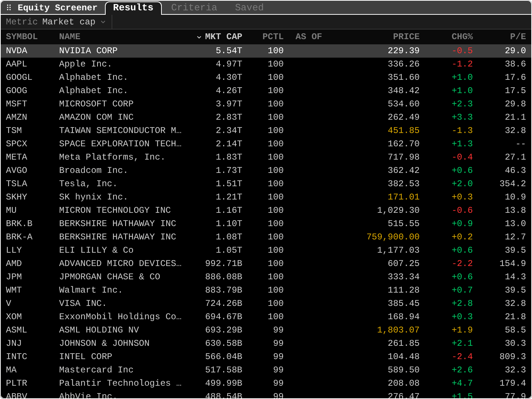Click Tesla P/E value 354.2
The image size is (532, 399).
click(513, 184)
